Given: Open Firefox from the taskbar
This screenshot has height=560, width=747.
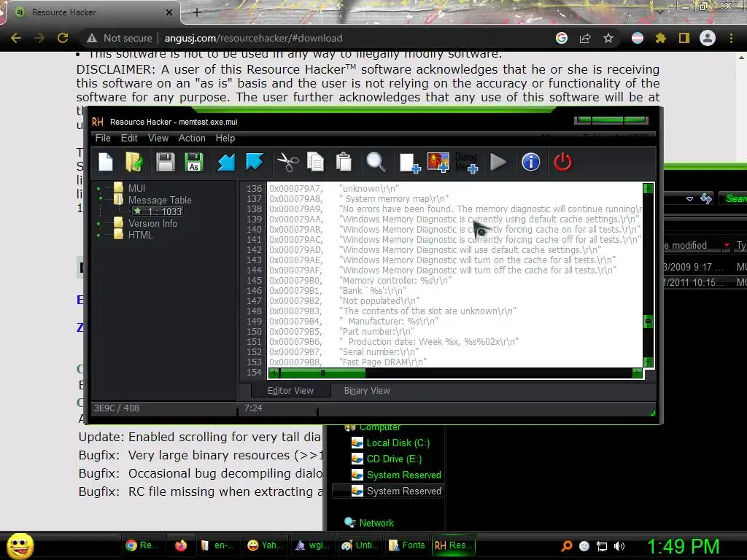Looking at the screenshot, I should pyautogui.click(x=181, y=545).
